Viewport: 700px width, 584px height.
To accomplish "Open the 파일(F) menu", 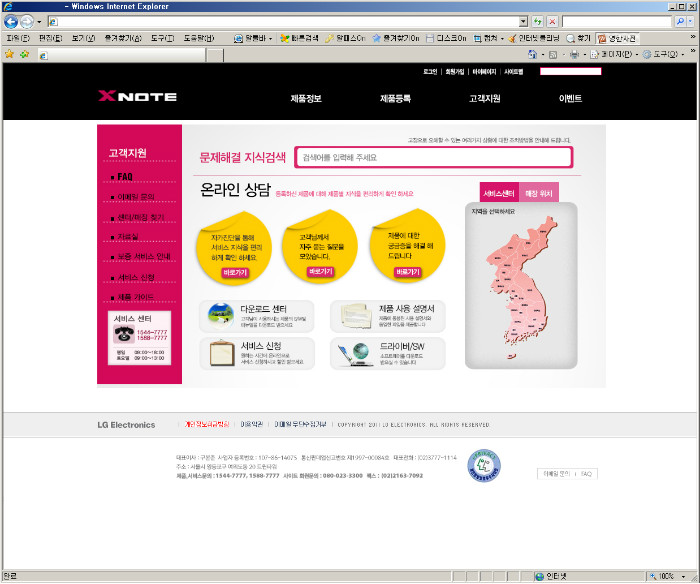I will point(18,38).
